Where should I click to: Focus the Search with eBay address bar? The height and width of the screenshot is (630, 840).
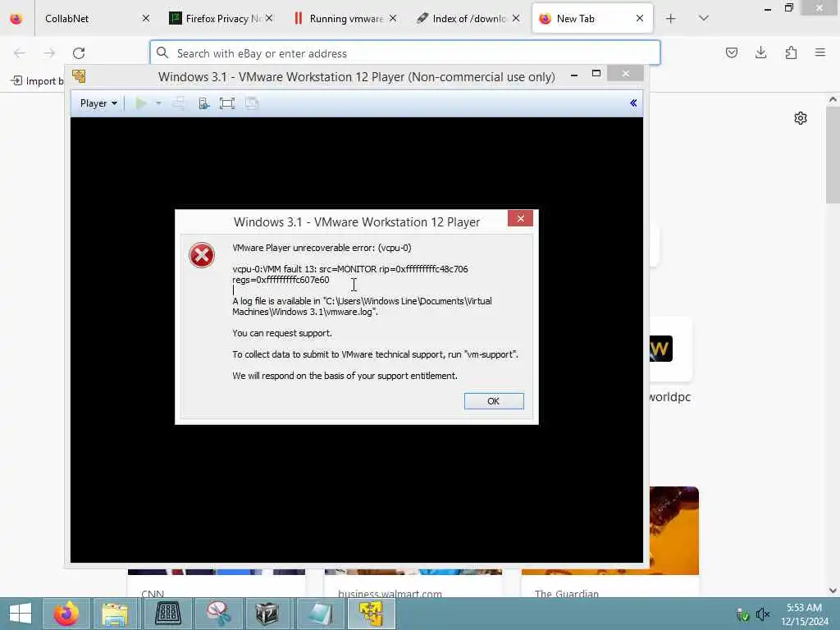pos(405,53)
